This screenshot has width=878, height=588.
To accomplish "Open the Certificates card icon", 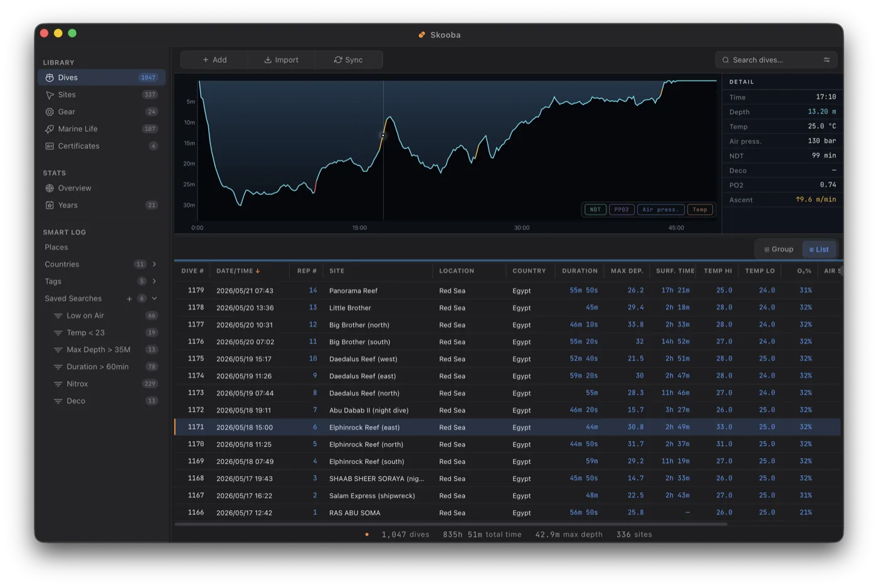I will [x=50, y=146].
